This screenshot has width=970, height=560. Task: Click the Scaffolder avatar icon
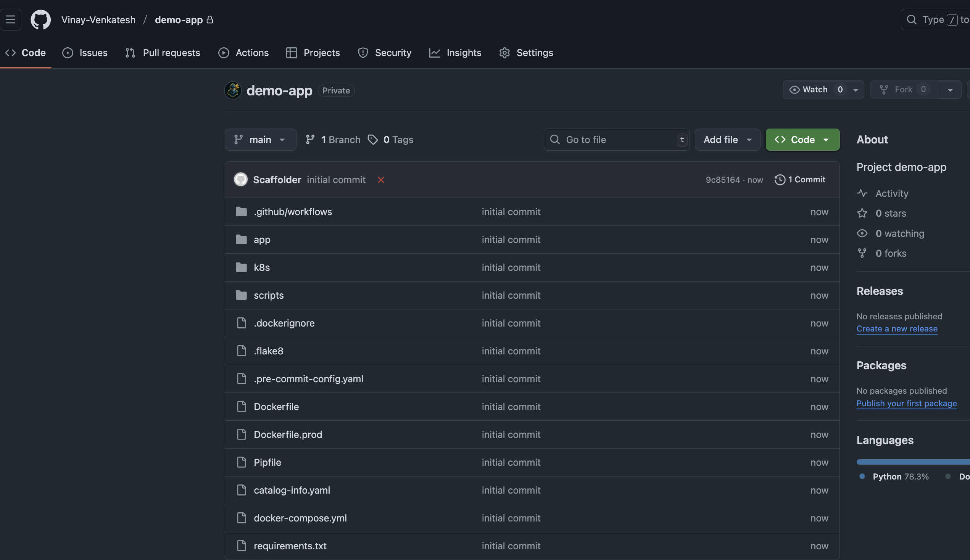click(x=241, y=180)
